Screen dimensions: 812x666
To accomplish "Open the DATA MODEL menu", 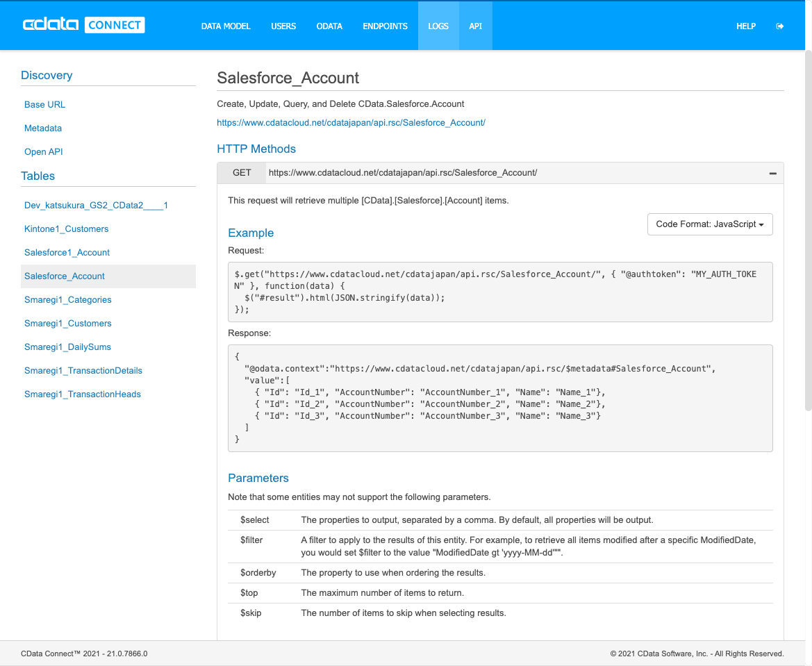I will [226, 26].
